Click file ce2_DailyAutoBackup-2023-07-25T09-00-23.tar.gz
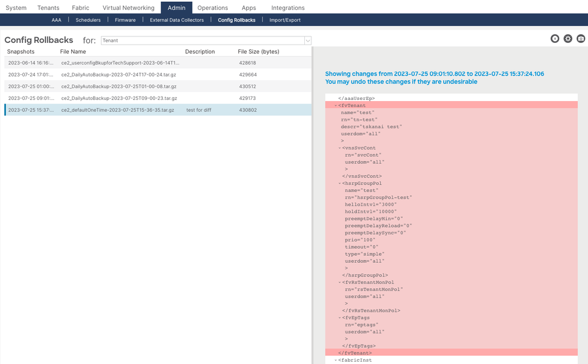The height and width of the screenshot is (364, 588). click(x=119, y=98)
